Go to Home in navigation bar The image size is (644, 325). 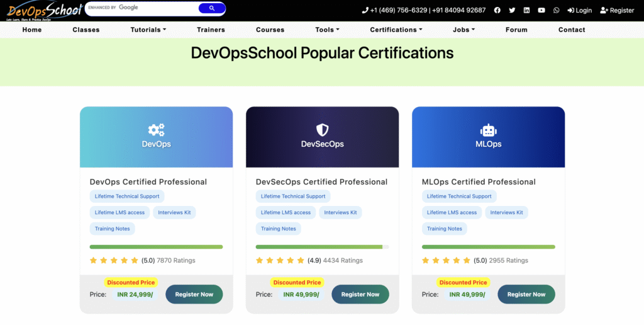(32, 30)
